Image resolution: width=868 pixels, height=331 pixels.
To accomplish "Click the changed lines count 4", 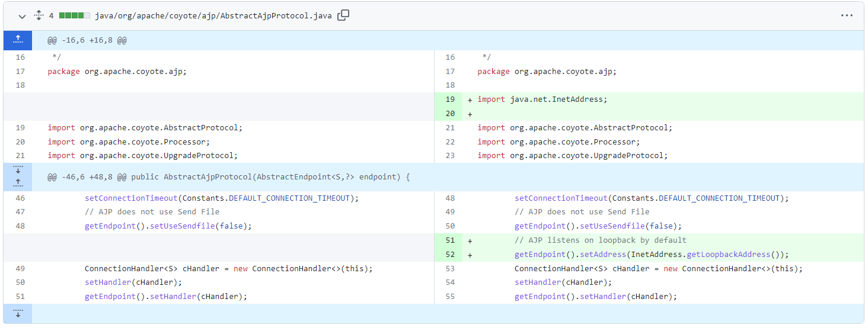I will [52, 16].
